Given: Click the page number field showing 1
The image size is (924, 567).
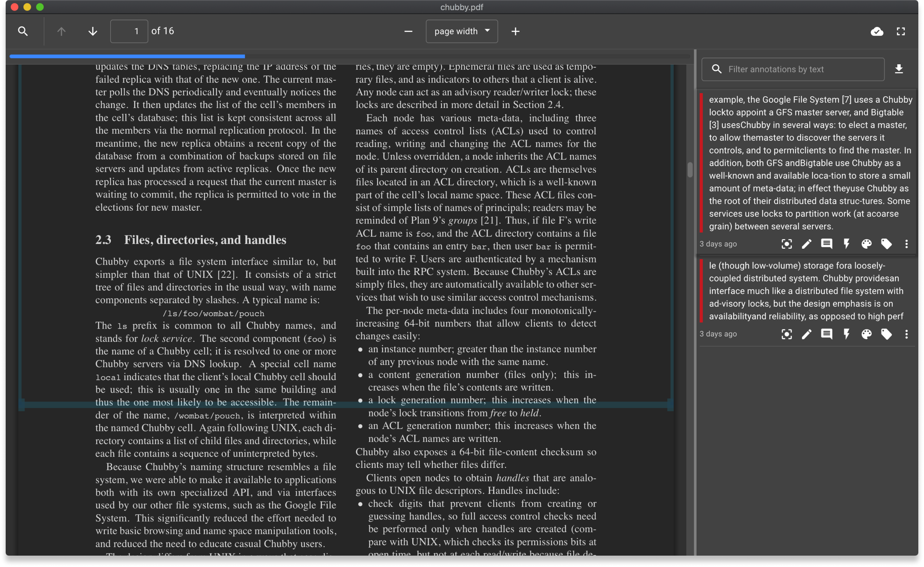Looking at the screenshot, I should tap(129, 31).
